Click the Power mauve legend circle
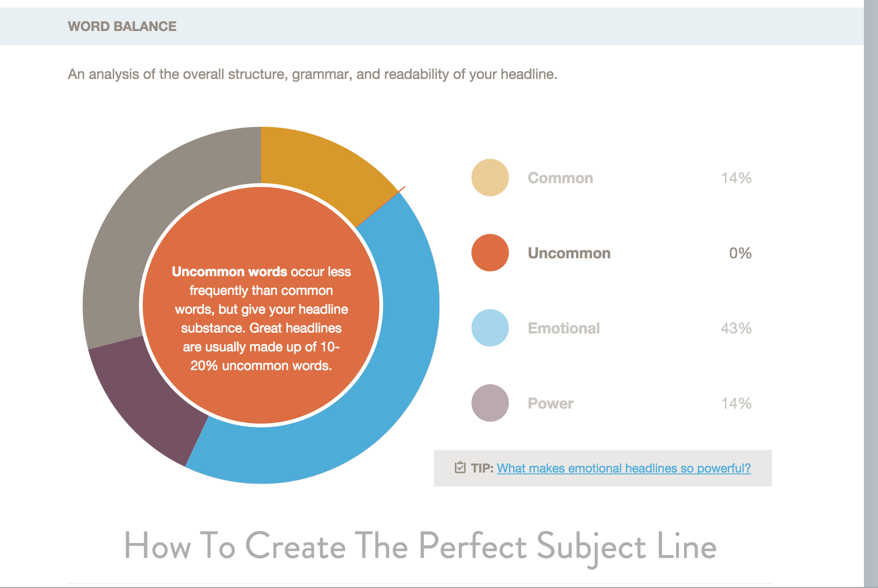Viewport: 878px width, 588px height. click(x=490, y=403)
